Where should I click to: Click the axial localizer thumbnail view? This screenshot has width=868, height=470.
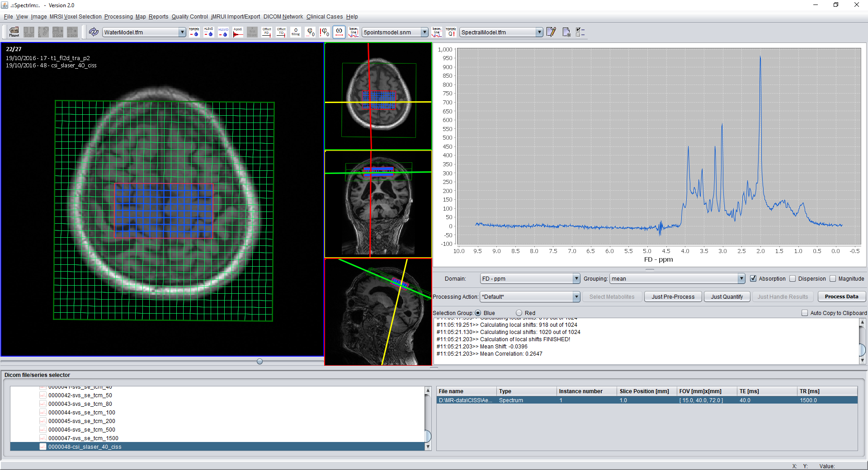pyautogui.click(x=378, y=96)
